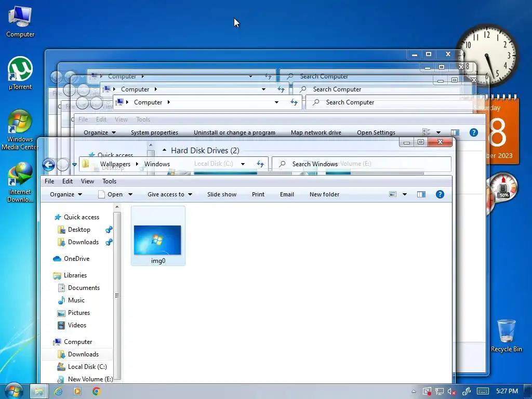Viewport: 532px width, 399px height.
Task: Open recent pages dropdown beside Forward button
Action: 74,165
